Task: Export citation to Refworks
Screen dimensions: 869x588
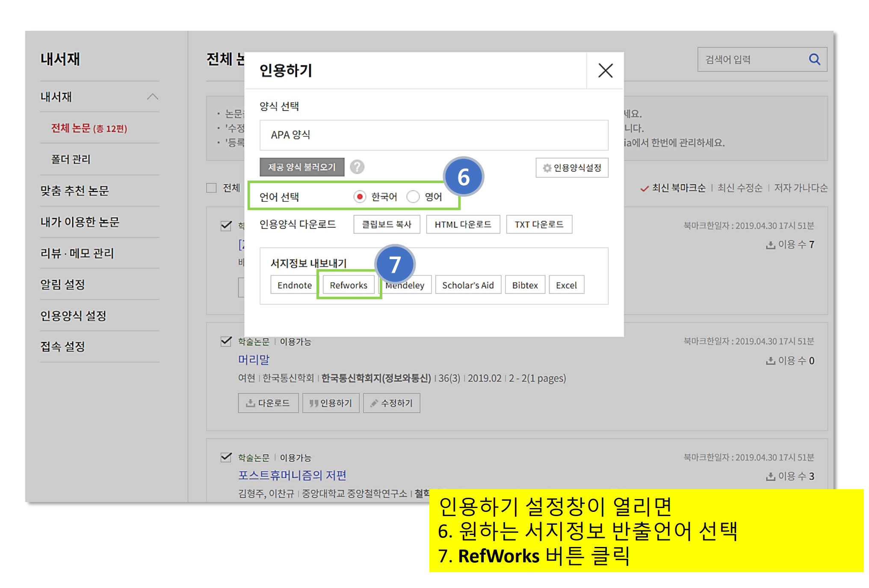Action: pyautogui.click(x=349, y=285)
